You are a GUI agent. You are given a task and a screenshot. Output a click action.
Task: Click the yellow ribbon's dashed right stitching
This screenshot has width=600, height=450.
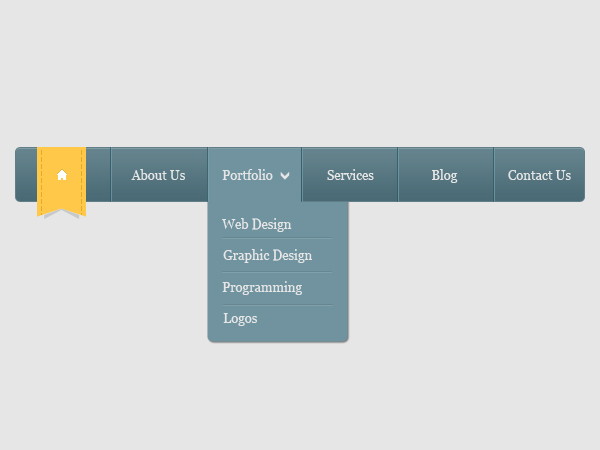pyautogui.click(x=82, y=182)
